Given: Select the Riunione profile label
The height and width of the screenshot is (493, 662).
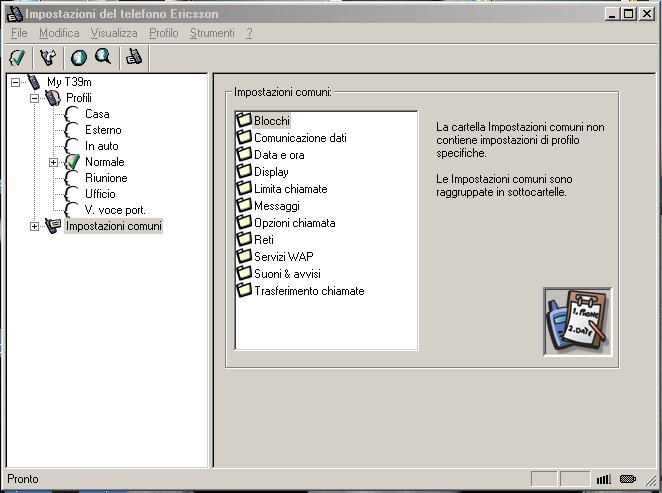Looking at the screenshot, I should [106, 178].
